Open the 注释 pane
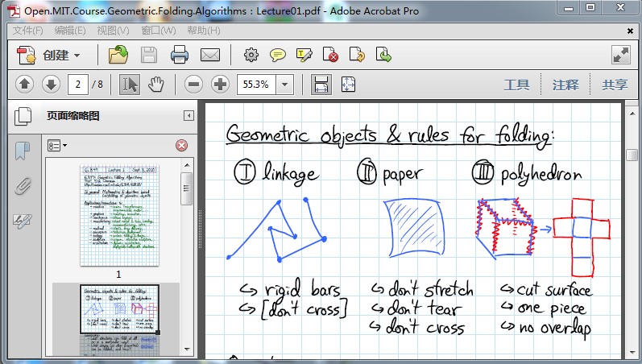 coord(565,85)
